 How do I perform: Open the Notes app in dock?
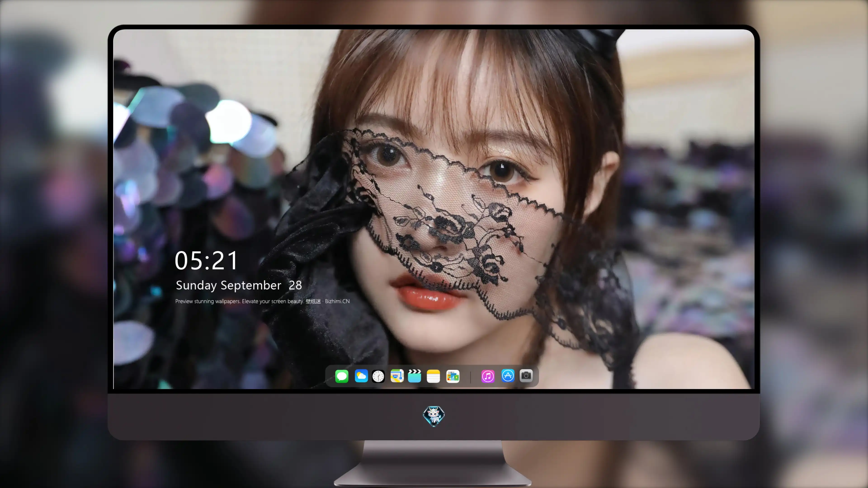[433, 376]
